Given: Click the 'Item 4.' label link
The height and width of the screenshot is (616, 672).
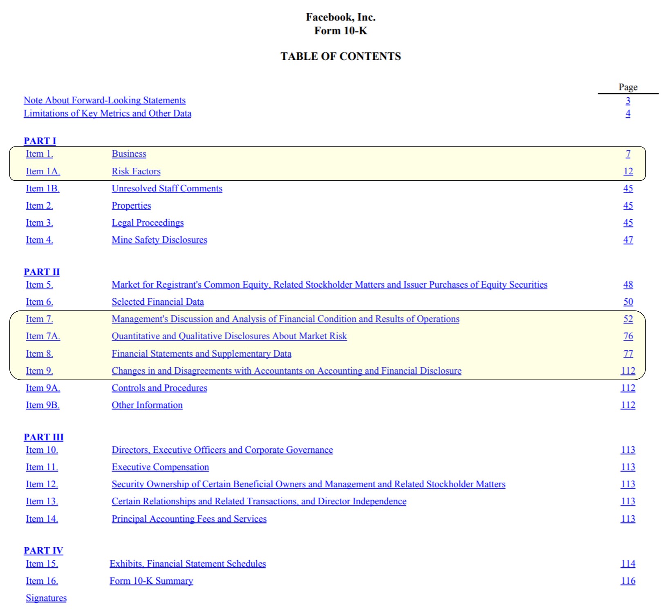Looking at the screenshot, I should coord(39,240).
